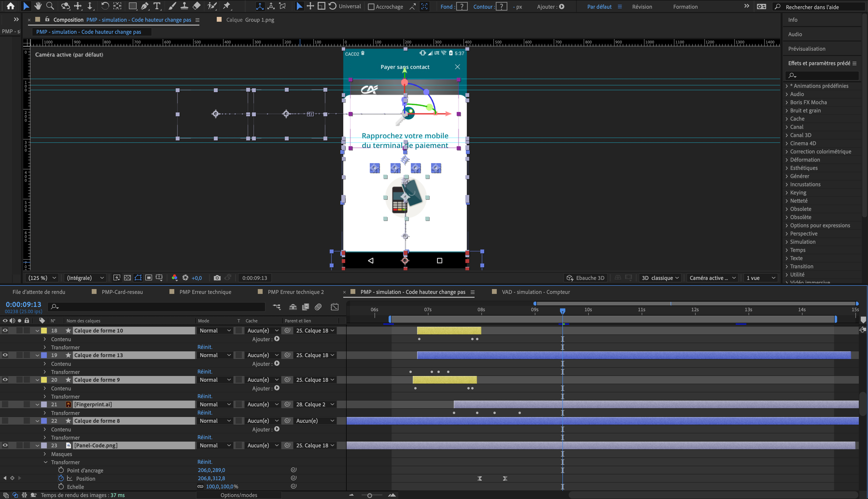Screen dimensions: 868x499
Task: Select the Pen tool
Action: click(x=145, y=6)
